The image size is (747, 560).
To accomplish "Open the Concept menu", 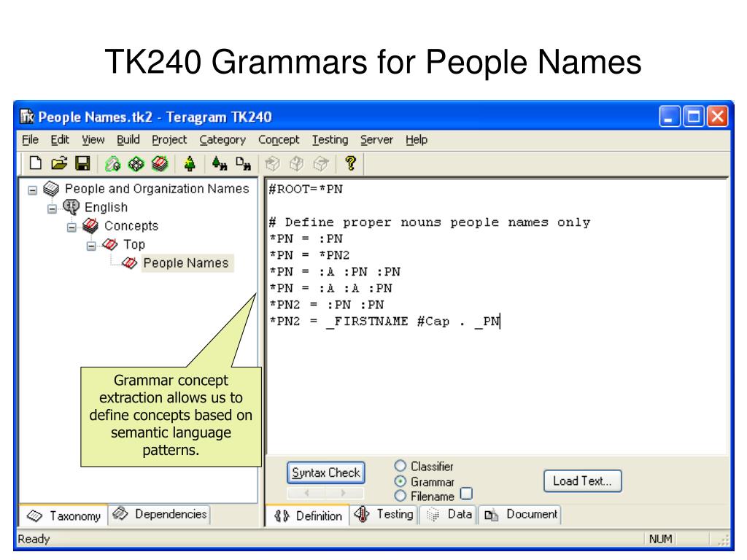I will [279, 140].
